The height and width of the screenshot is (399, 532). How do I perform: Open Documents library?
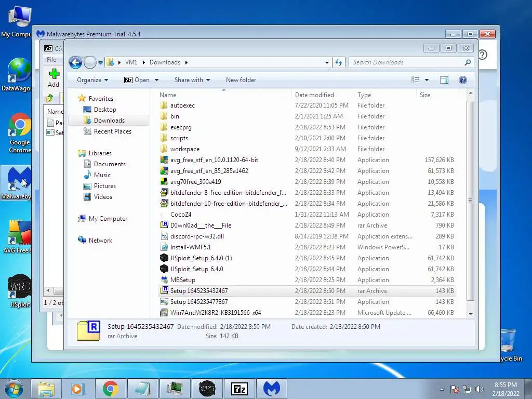tap(110, 164)
